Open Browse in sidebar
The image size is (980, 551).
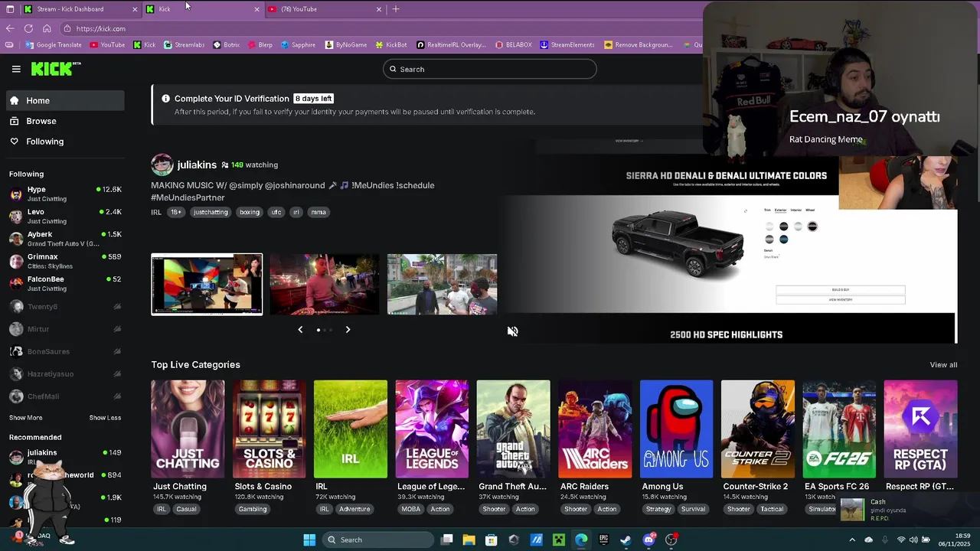65,121
